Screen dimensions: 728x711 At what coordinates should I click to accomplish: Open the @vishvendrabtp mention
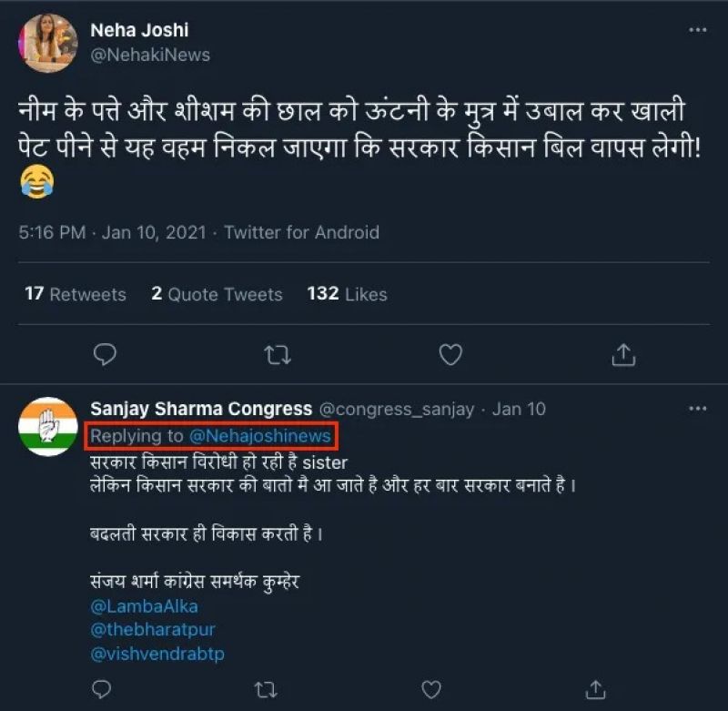(x=157, y=654)
